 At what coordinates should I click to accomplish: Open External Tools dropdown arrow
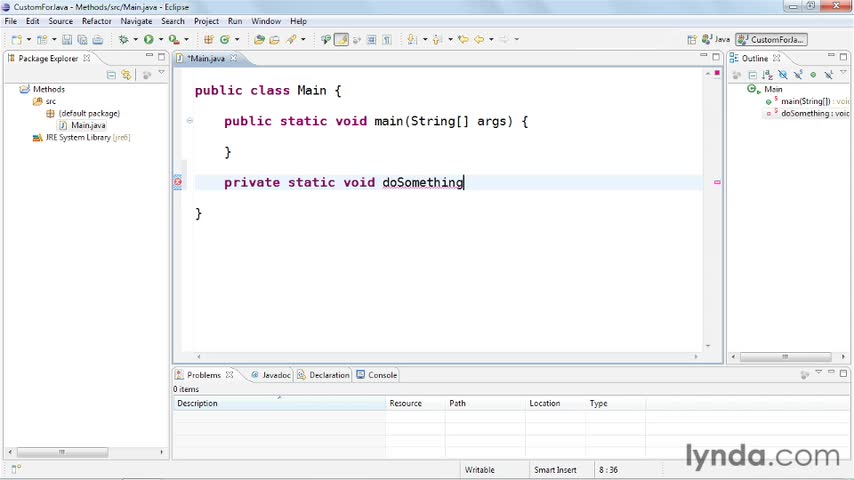186,39
